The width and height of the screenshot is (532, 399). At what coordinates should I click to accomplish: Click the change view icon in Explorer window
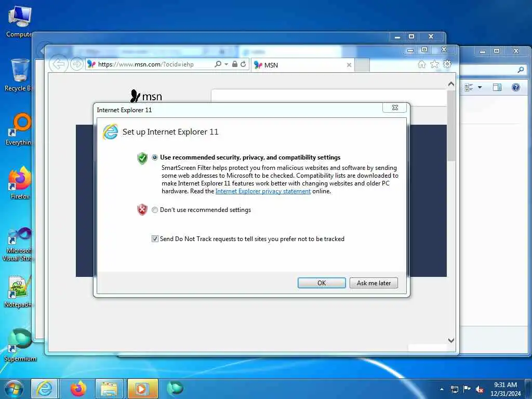[x=469, y=87]
